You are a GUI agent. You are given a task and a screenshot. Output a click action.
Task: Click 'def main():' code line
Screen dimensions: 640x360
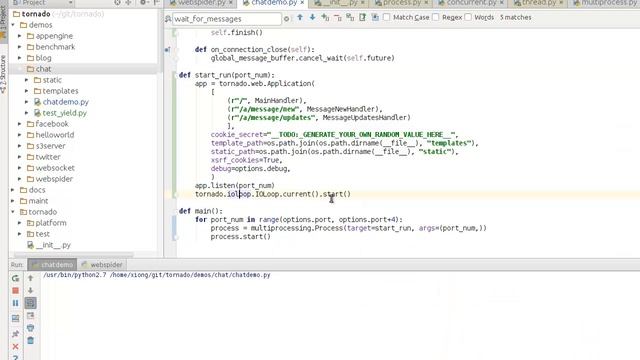click(201, 211)
